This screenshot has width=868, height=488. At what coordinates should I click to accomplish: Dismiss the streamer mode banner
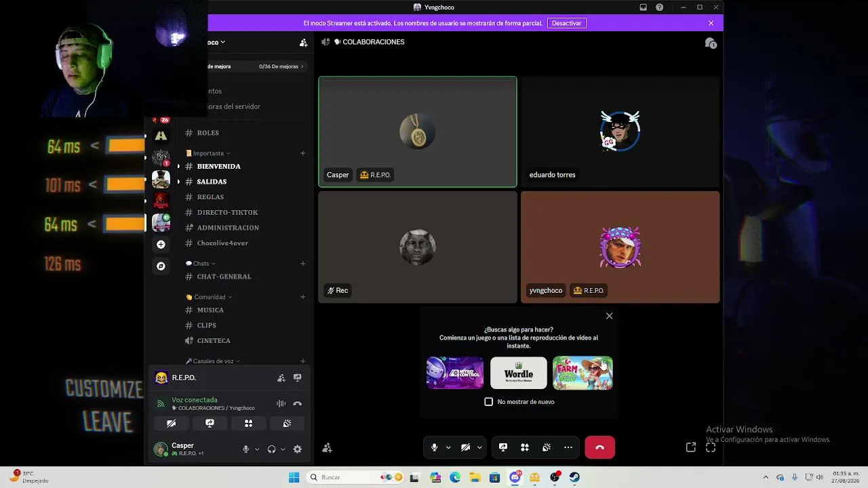tap(711, 23)
